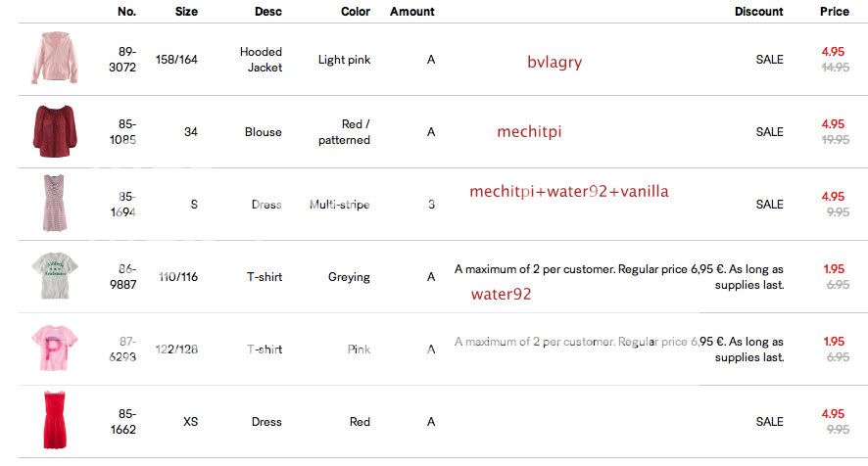868x466 pixels.
Task: Click the 158/164 size value
Action: (x=176, y=60)
